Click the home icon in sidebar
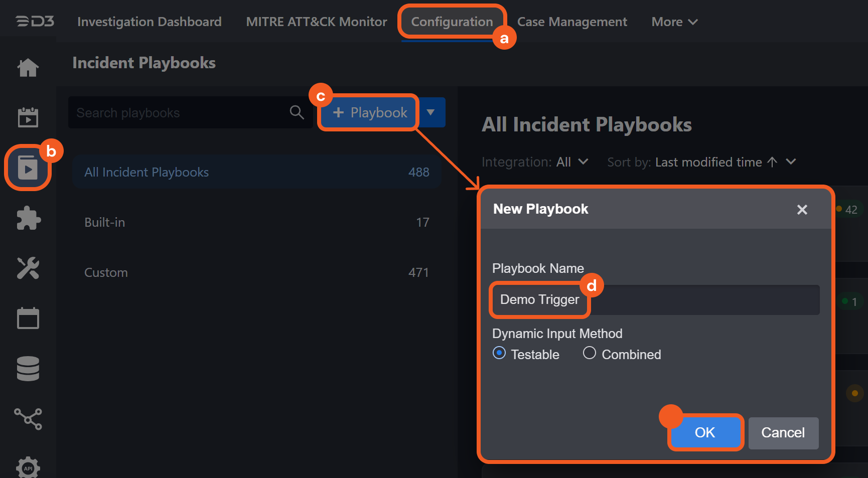The image size is (868, 478). pos(28,68)
